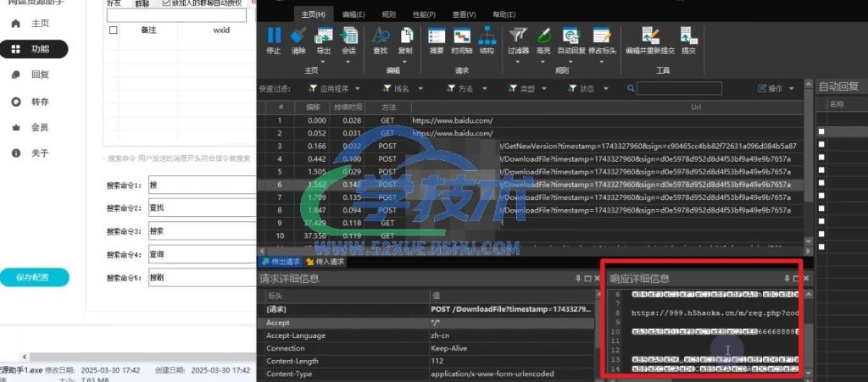The height and width of the screenshot is (382, 868).
Task: Go to 会员 in the left sidebar
Action: pos(39,127)
